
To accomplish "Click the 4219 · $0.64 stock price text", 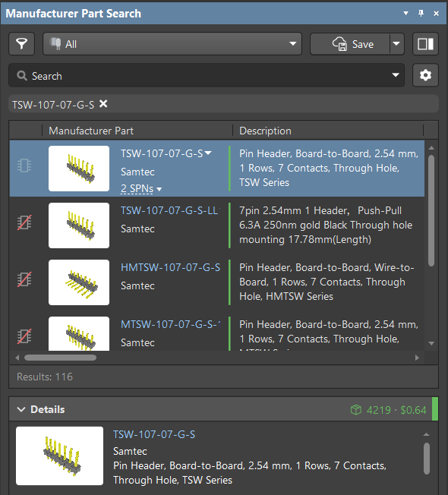I will click(x=396, y=410).
